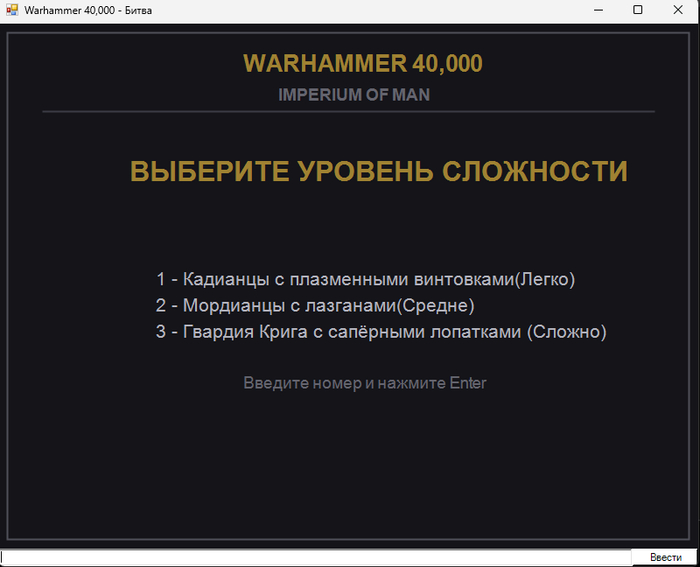Click the window title Warhammer 40,000 - Битва

coord(88,10)
